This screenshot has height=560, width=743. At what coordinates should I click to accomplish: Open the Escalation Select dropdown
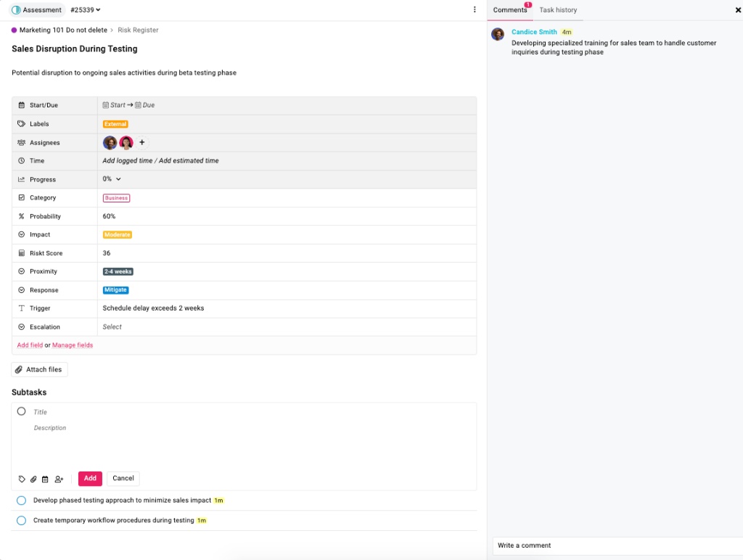[x=112, y=327]
